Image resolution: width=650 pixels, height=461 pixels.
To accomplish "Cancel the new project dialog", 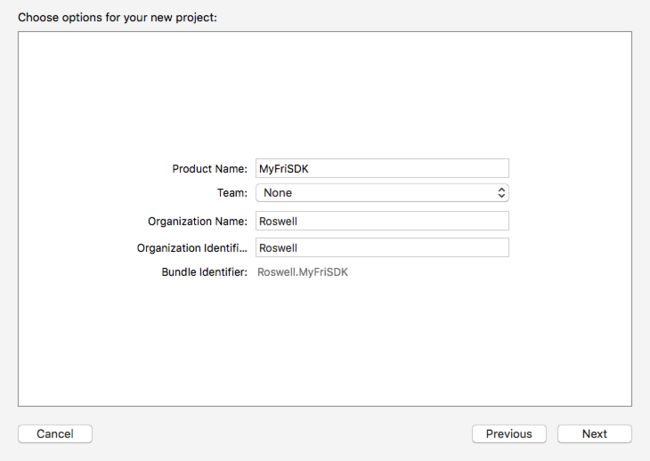I will click(55, 434).
